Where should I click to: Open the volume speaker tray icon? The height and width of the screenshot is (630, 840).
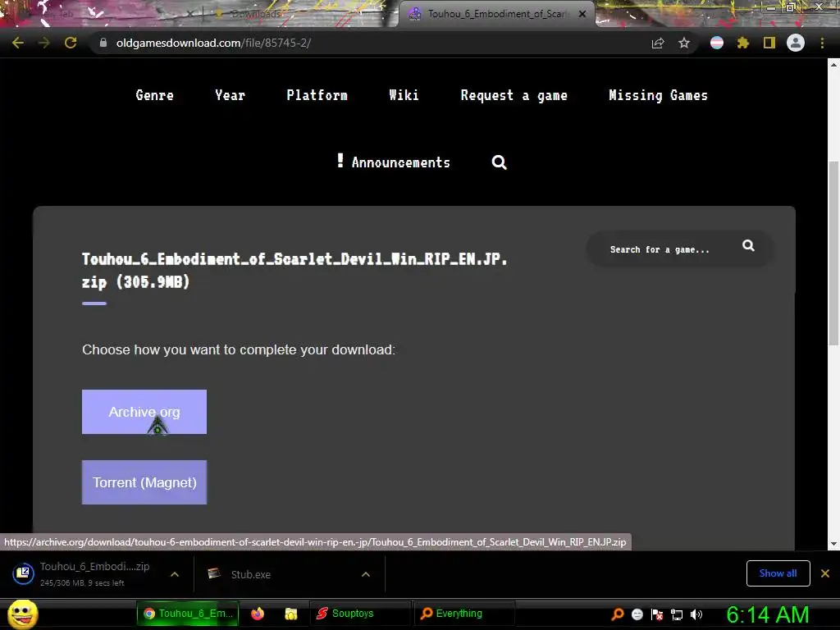(x=696, y=614)
